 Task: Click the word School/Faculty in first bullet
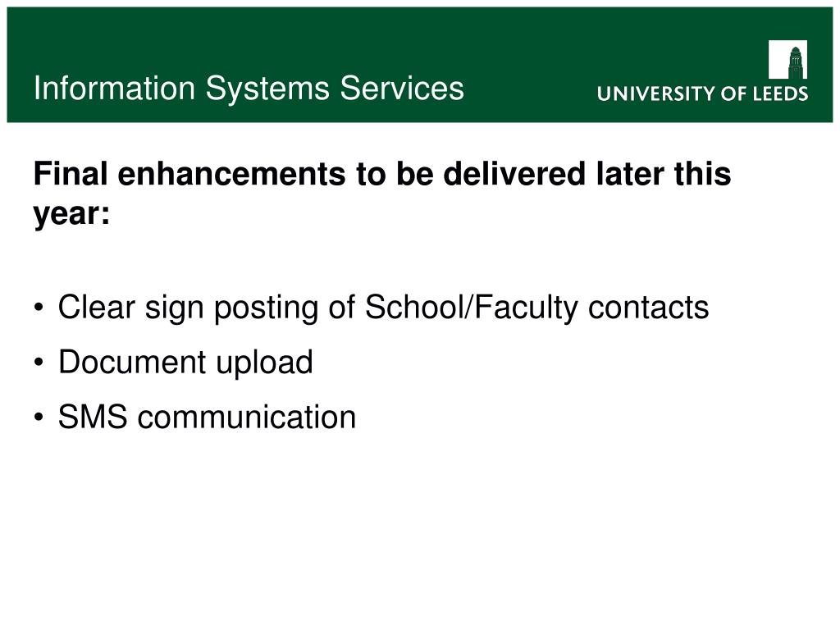[x=472, y=308]
